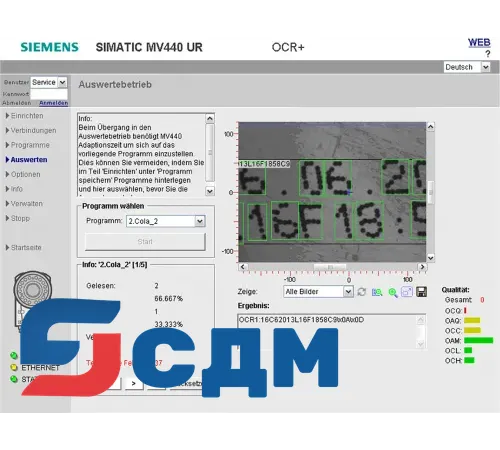Click into the Kennwort password field
500x450 pixels.
coord(49,94)
